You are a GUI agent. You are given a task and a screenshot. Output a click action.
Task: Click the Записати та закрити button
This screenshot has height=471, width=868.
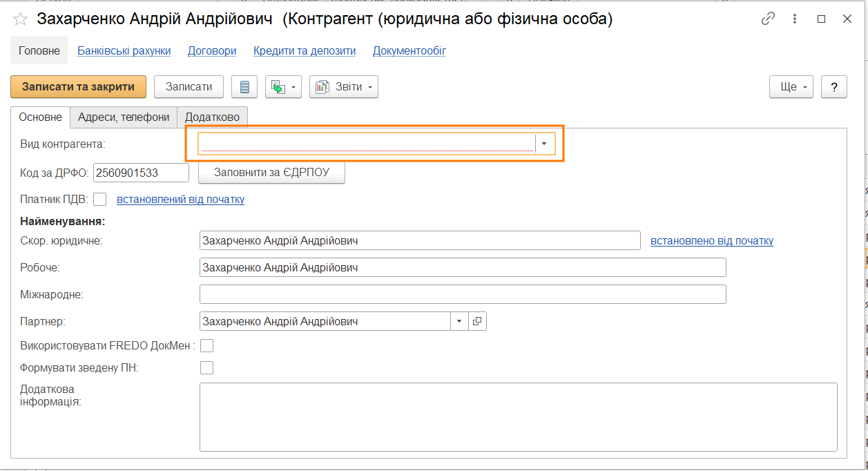78,87
